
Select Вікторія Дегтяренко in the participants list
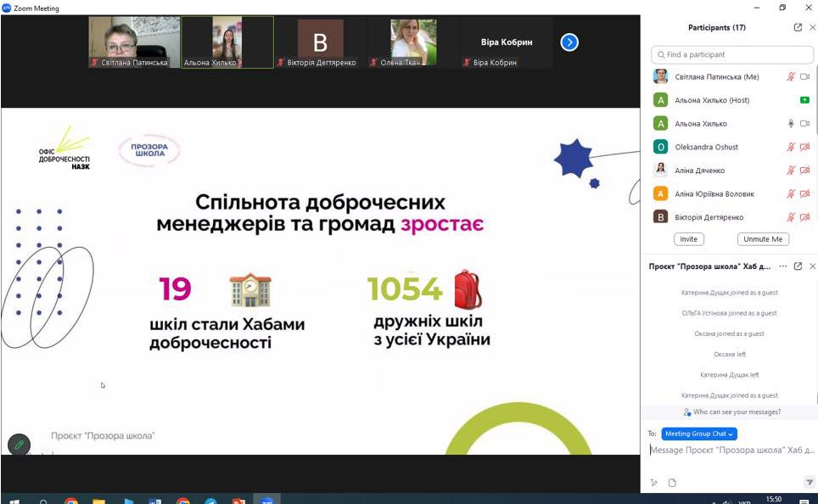tap(709, 217)
